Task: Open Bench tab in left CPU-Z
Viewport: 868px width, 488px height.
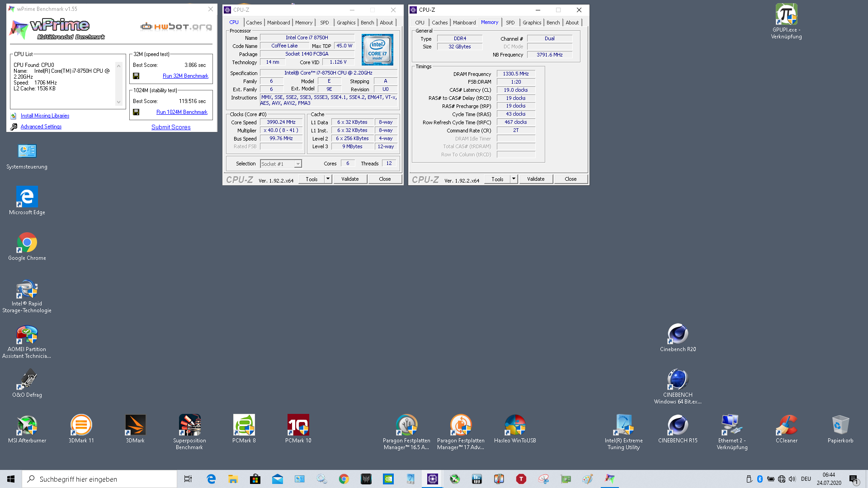Action: pyautogui.click(x=368, y=23)
